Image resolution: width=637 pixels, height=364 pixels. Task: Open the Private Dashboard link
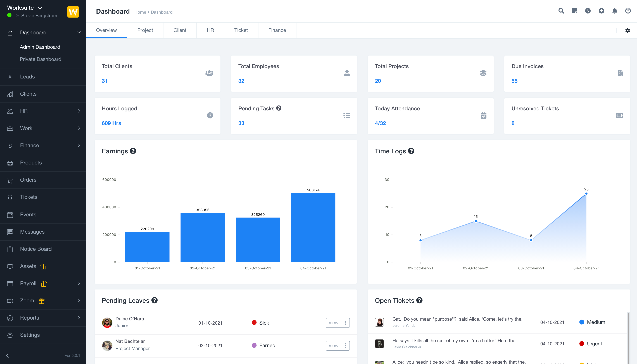[40, 59]
